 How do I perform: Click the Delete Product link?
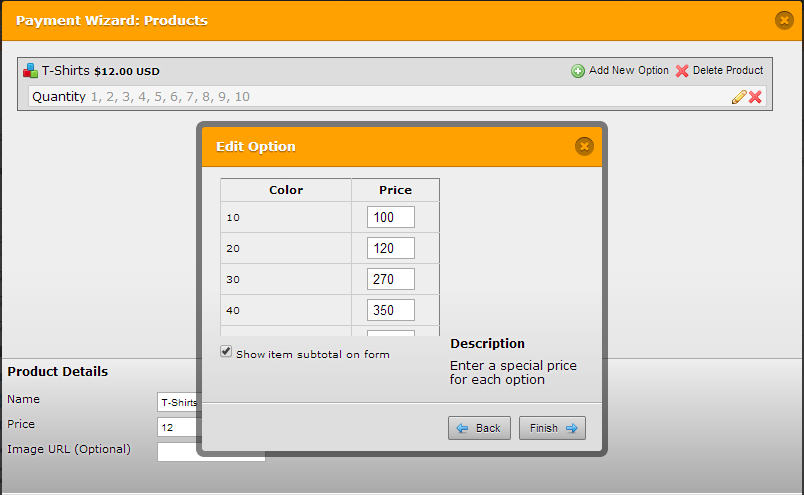pos(727,71)
